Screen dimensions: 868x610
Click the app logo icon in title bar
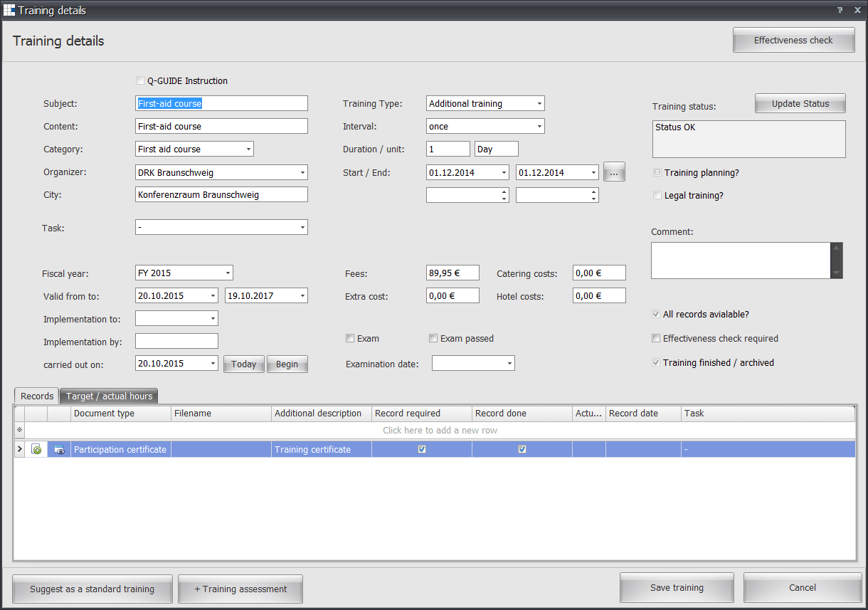[x=9, y=10]
